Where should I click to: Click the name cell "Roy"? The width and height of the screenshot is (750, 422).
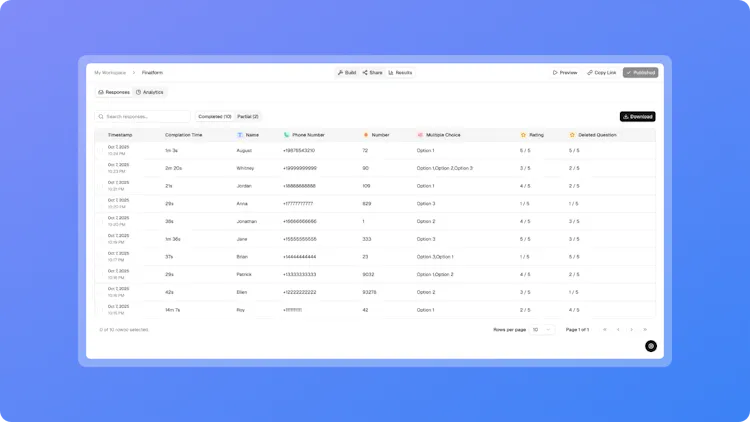[x=241, y=310]
